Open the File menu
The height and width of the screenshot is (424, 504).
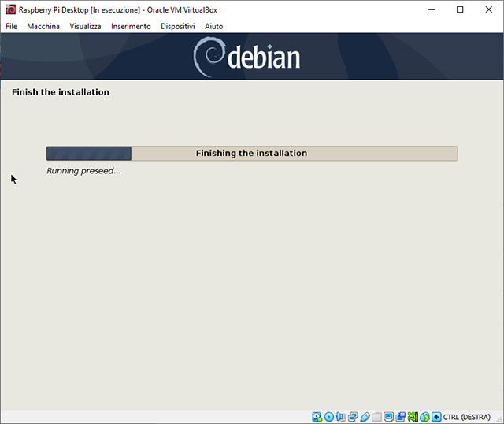coord(11,26)
